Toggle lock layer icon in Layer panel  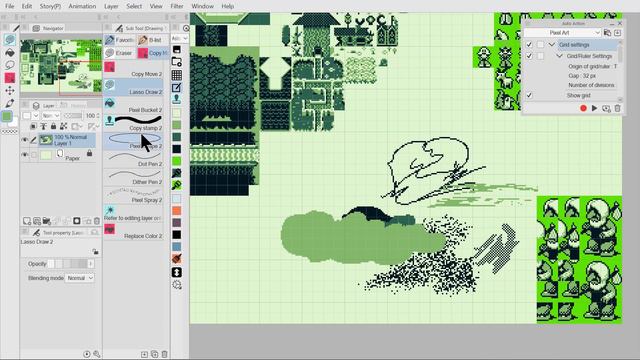53,126
